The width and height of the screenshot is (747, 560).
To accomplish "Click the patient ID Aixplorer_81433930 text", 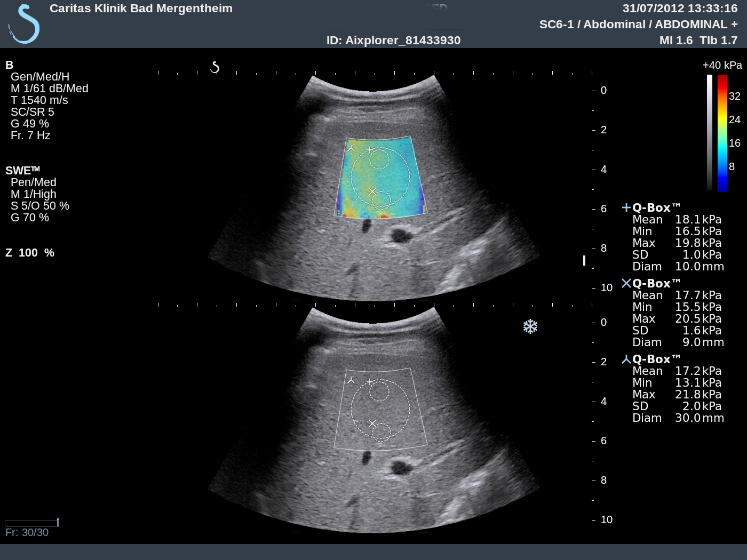I will 393,41.
